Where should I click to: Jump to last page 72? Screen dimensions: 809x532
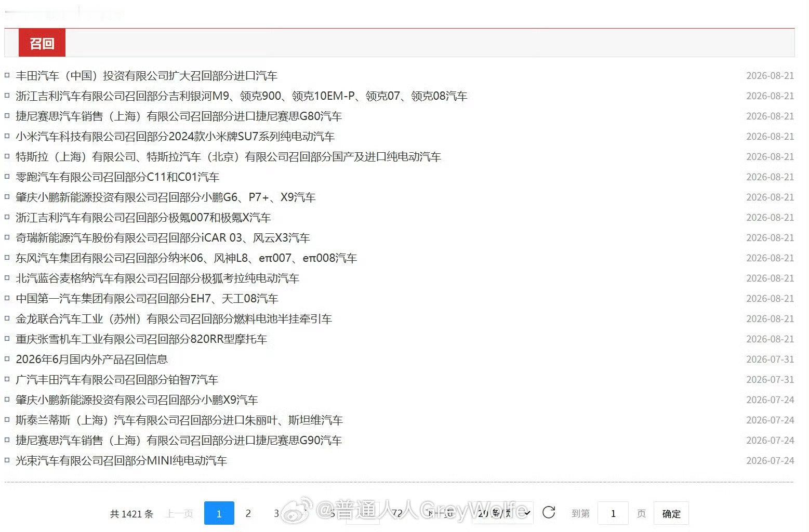(x=397, y=513)
